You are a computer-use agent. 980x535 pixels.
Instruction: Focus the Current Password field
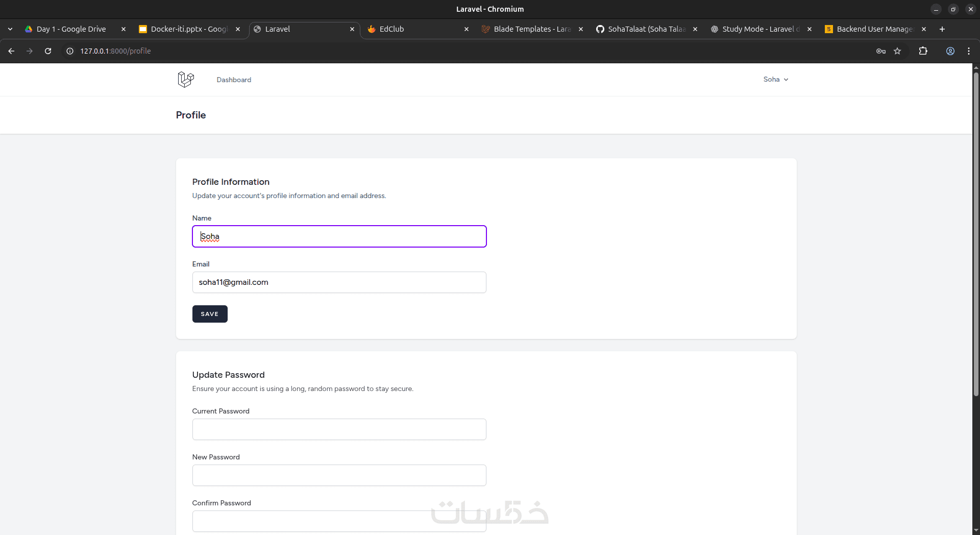[x=339, y=429]
